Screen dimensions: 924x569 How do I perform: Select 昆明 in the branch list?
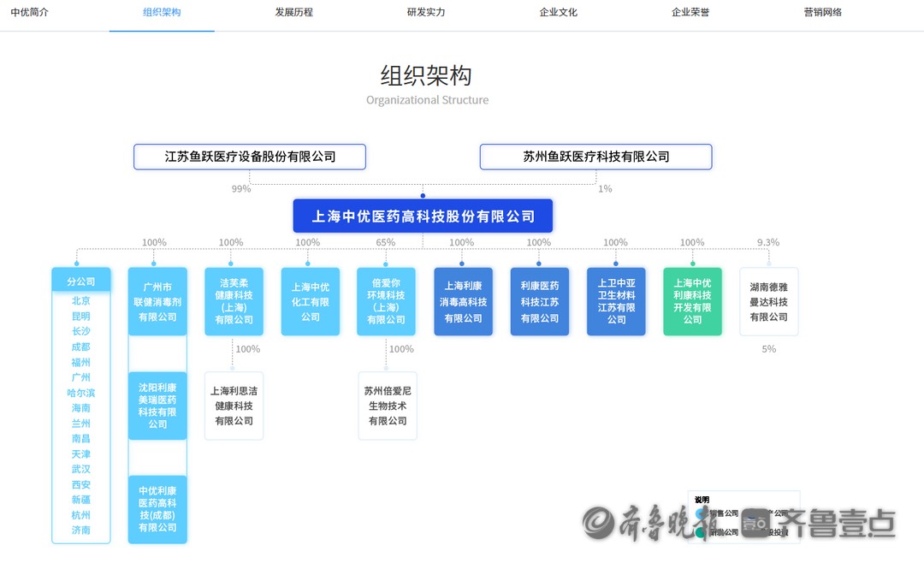80,316
